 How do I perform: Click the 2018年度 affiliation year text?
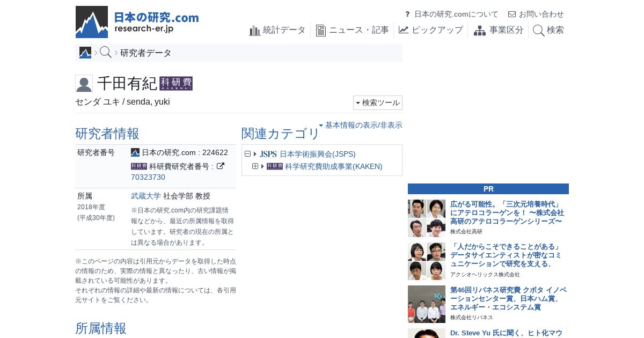tap(91, 207)
